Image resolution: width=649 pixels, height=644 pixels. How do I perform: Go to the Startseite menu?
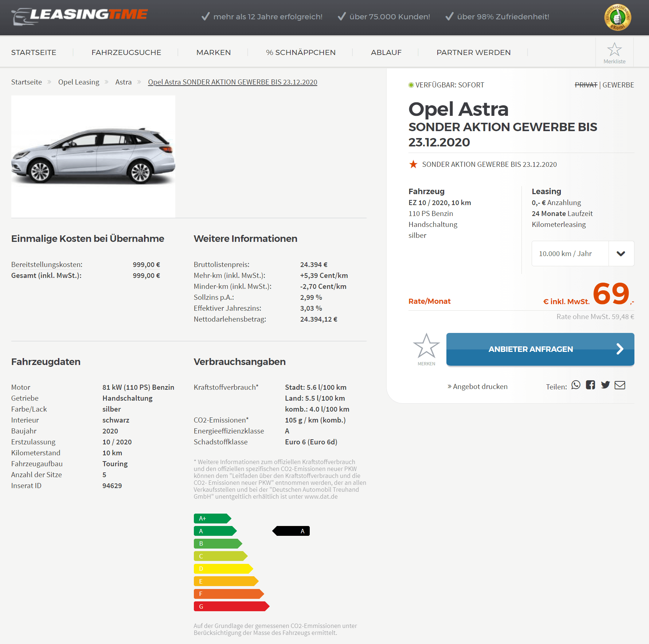point(34,52)
